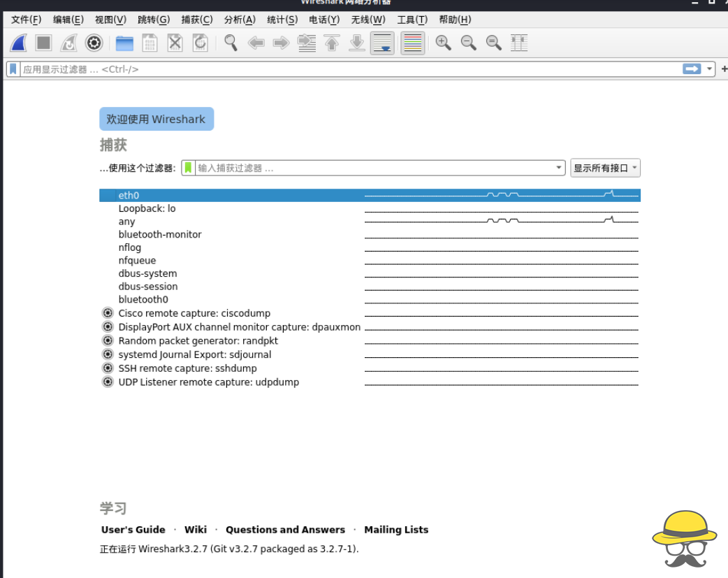Open the 显示所有接口 interfaces dropdown
Image resolution: width=728 pixels, height=578 pixels.
click(605, 168)
